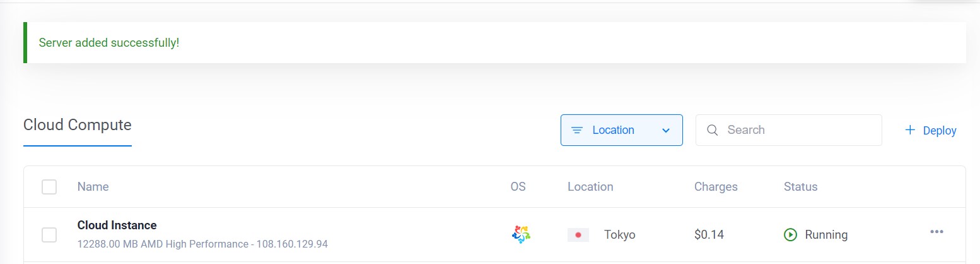The height and width of the screenshot is (264, 980).
Task: Sort by the Name column header
Action: (x=93, y=187)
